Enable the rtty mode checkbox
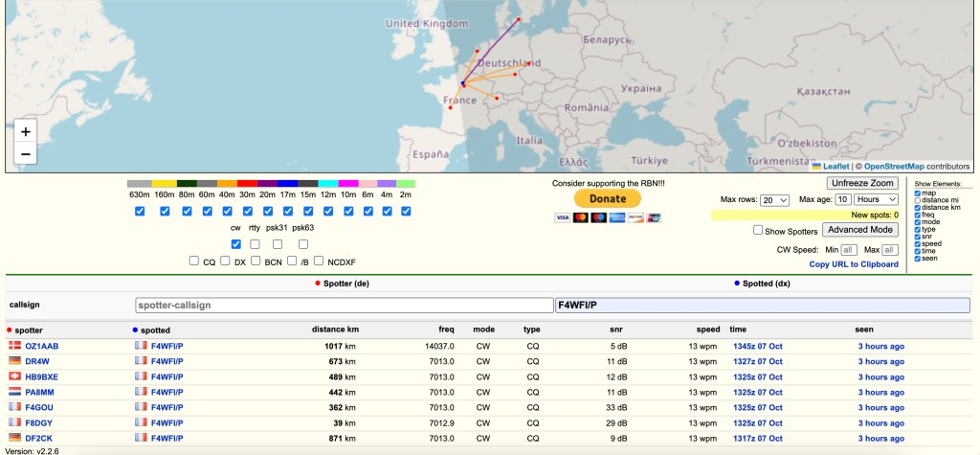 [x=255, y=244]
